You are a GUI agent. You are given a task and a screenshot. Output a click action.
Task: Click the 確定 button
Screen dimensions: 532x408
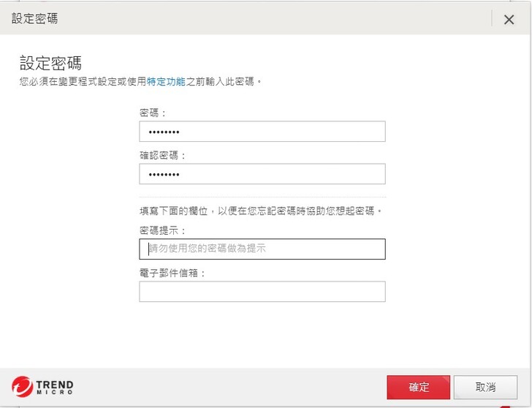(x=419, y=388)
